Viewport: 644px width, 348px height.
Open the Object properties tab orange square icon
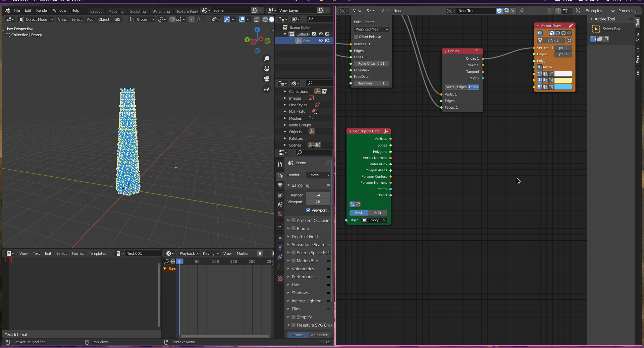[x=280, y=238]
